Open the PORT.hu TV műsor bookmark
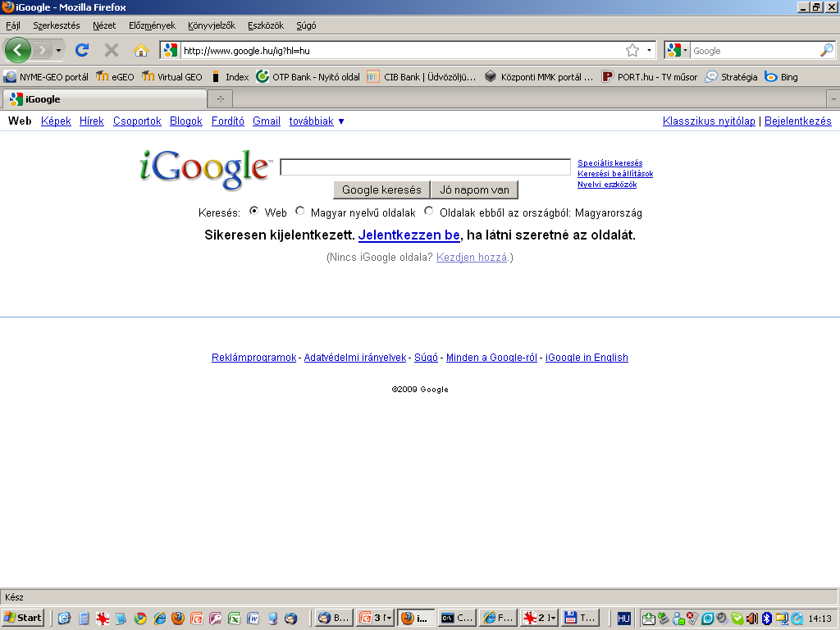 click(650, 76)
